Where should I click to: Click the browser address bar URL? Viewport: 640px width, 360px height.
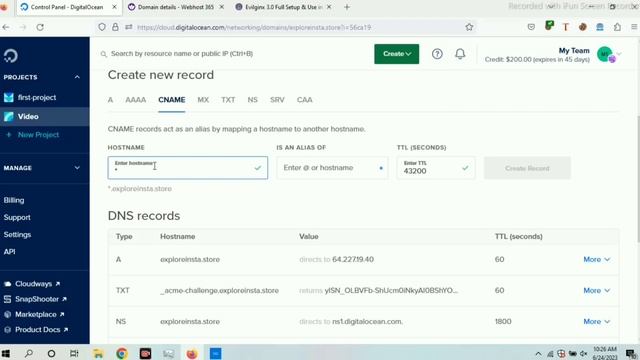click(x=254, y=27)
